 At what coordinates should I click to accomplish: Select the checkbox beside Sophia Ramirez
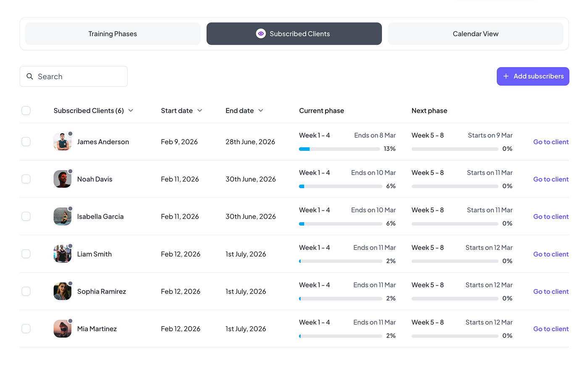pos(26,291)
